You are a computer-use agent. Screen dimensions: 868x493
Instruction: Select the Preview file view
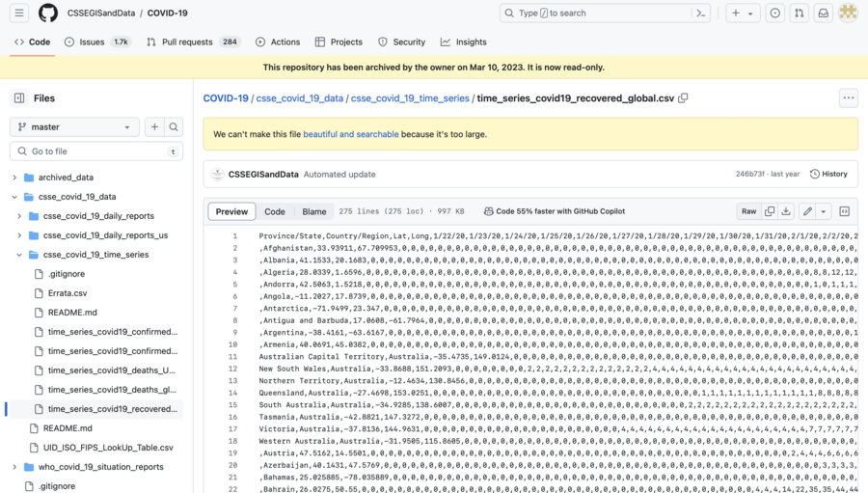click(x=231, y=211)
